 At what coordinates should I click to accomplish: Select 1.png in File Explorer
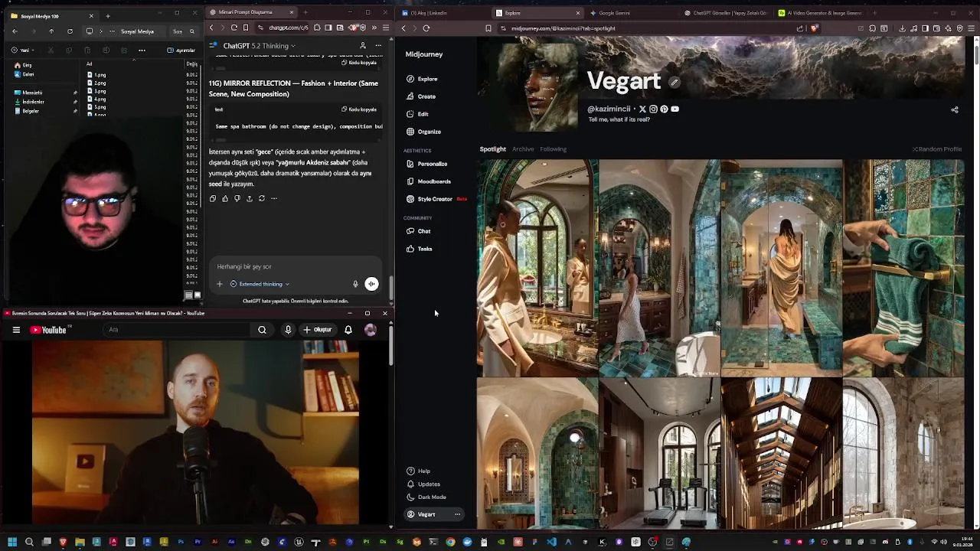click(96, 75)
